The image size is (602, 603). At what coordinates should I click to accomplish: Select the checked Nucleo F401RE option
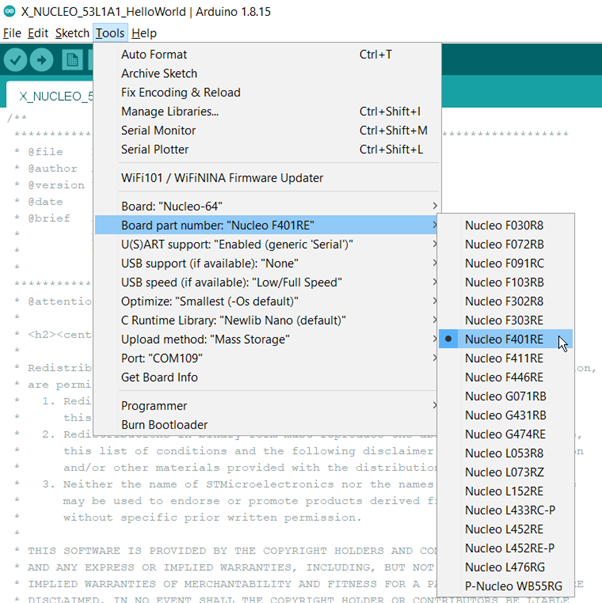pyautogui.click(x=505, y=339)
